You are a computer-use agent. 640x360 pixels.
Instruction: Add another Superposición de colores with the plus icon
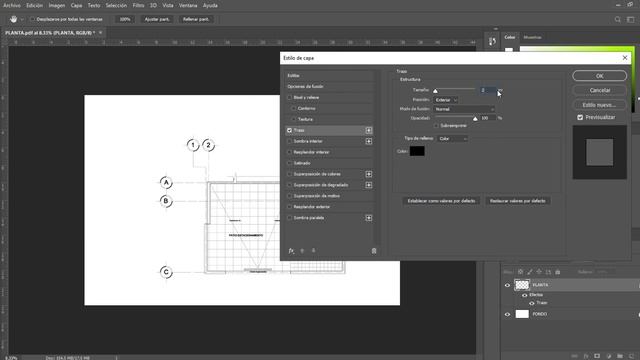pos(369,174)
